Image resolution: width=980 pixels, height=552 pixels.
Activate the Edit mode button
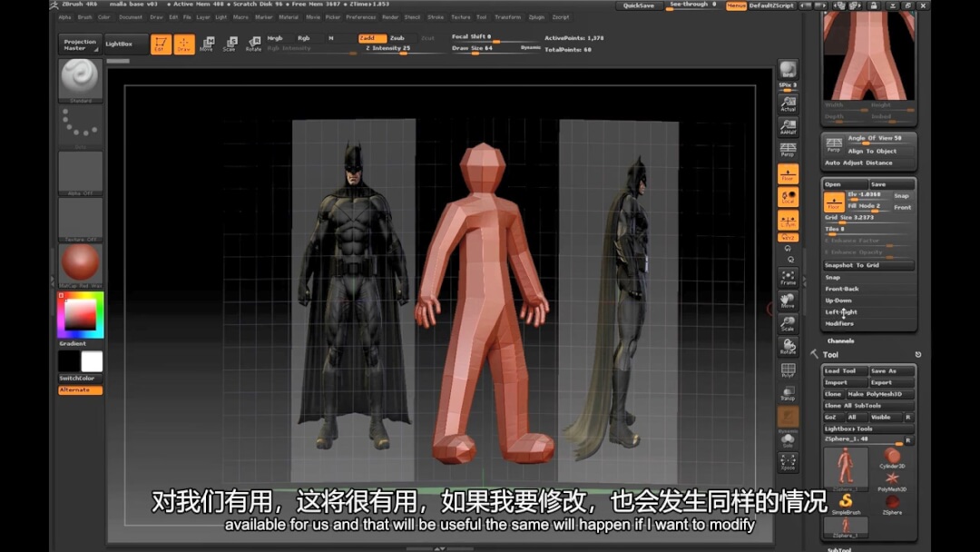[x=161, y=44]
